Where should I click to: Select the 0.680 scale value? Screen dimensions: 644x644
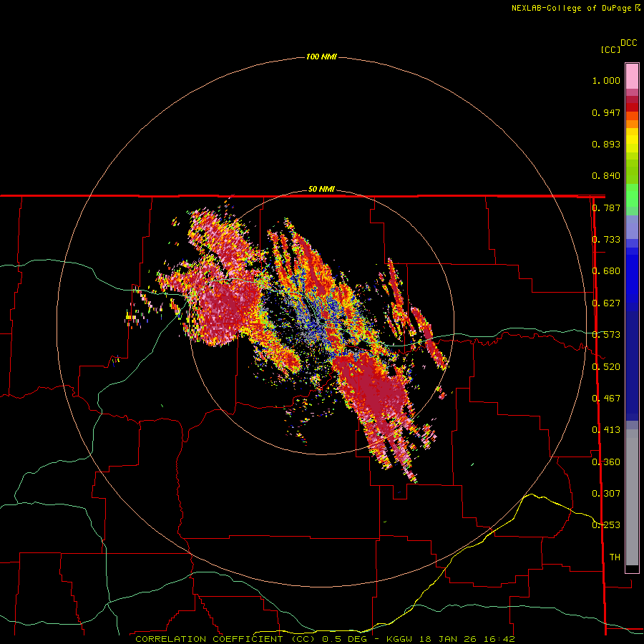pos(606,271)
